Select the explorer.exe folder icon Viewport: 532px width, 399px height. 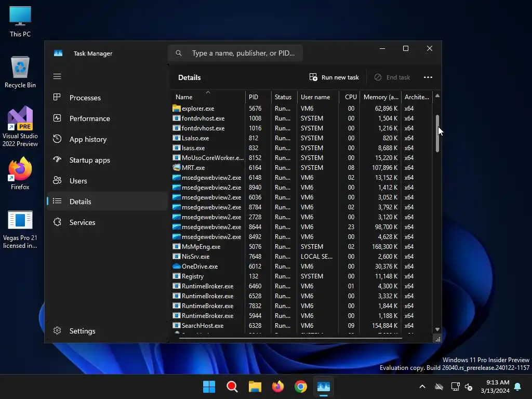pyautogui.click(x=177, y=109)
